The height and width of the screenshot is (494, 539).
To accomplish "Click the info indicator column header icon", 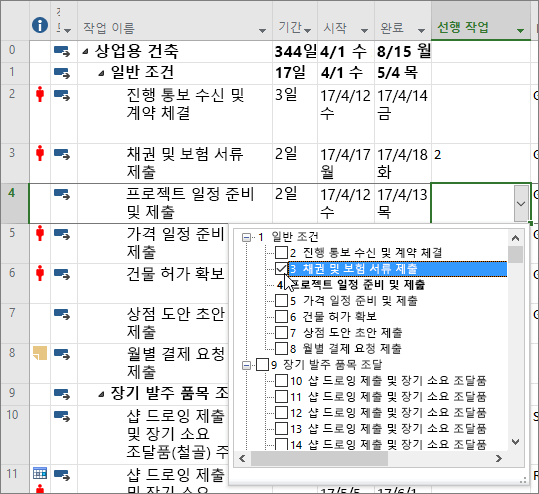I will (40, 25).
